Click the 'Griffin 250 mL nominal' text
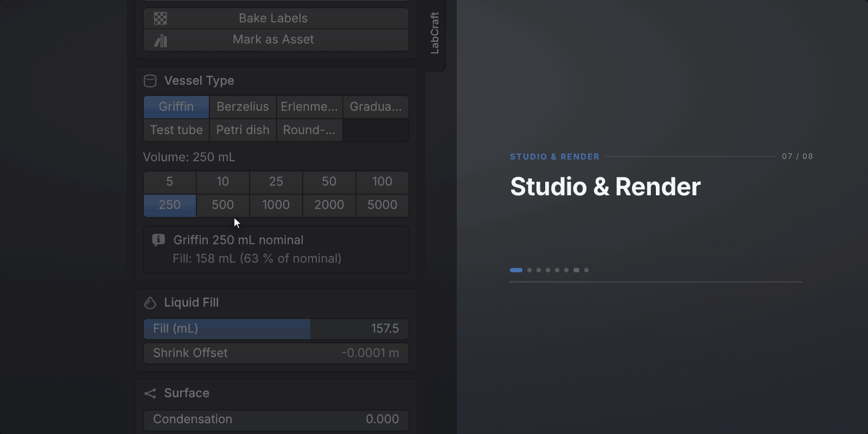The height and width of the screenshot is (434, 868). tap(238, 240)
